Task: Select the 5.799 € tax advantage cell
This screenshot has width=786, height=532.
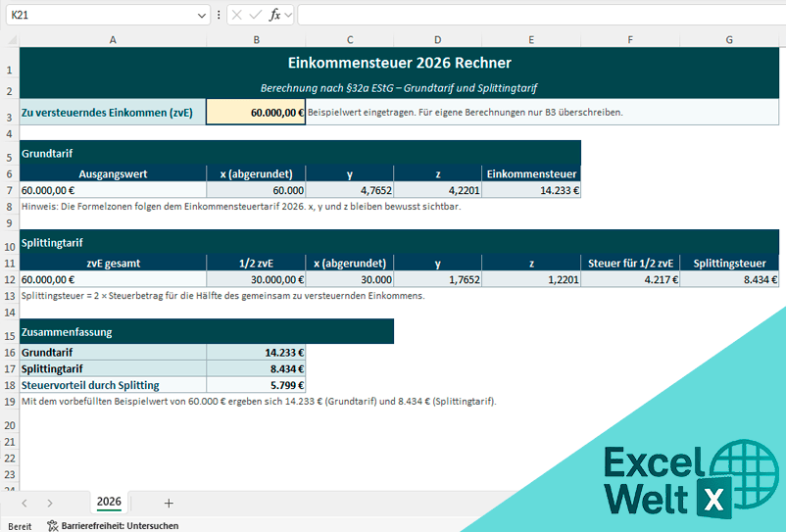Action: point(256,385)
